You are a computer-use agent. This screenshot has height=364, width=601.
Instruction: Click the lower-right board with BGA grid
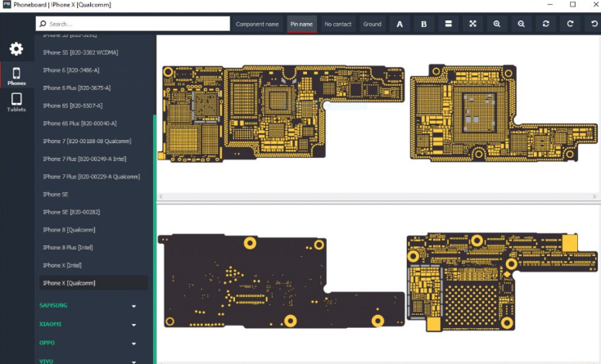pos(502,281)
